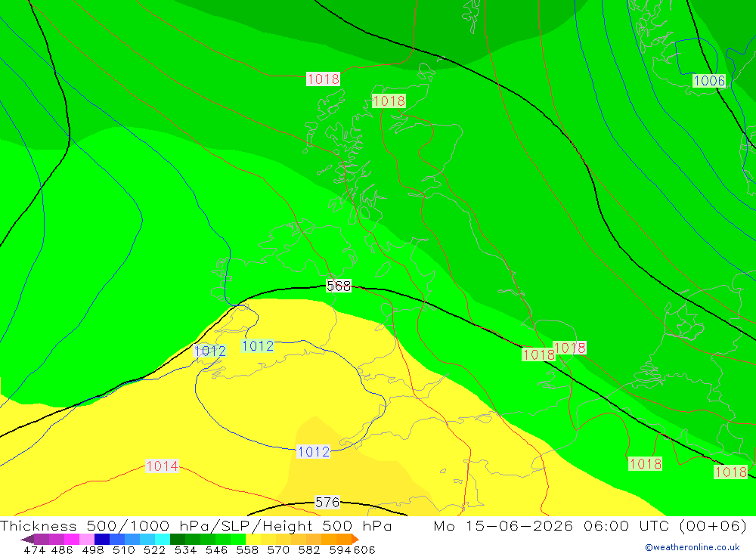Click the light pink swatch in the legend
The image size is (756, 554).
click(x=87, y=539)
